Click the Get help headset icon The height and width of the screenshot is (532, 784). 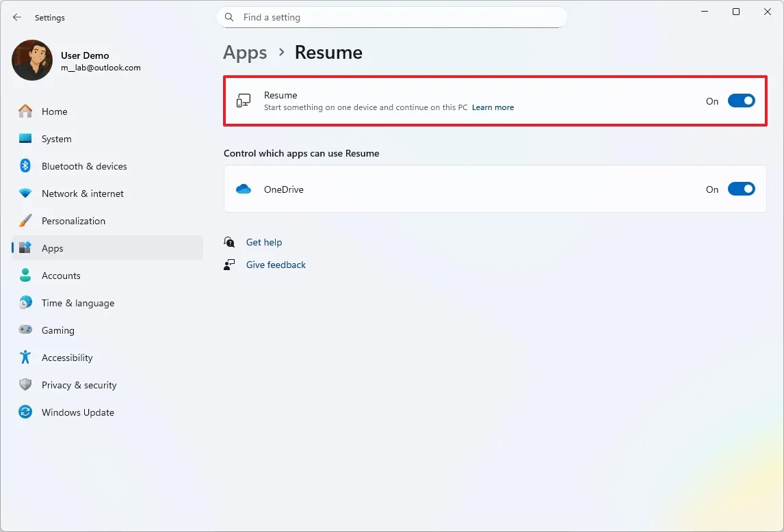tap(229, 242)
